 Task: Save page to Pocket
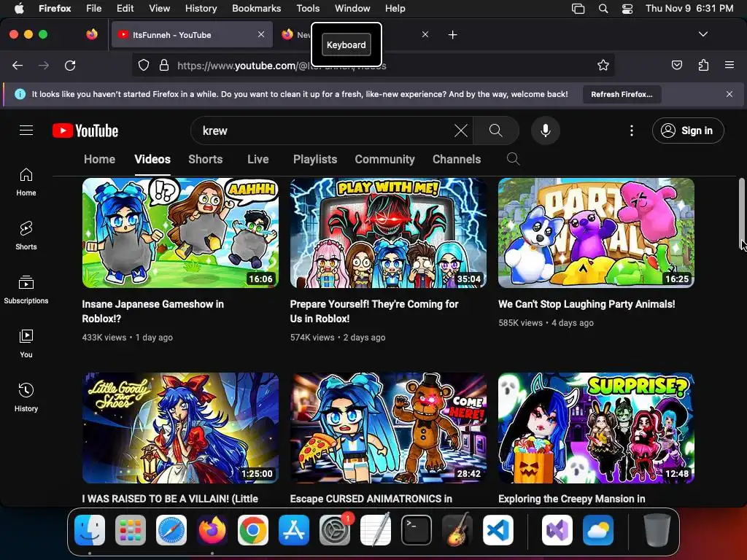tap(677, 65)
